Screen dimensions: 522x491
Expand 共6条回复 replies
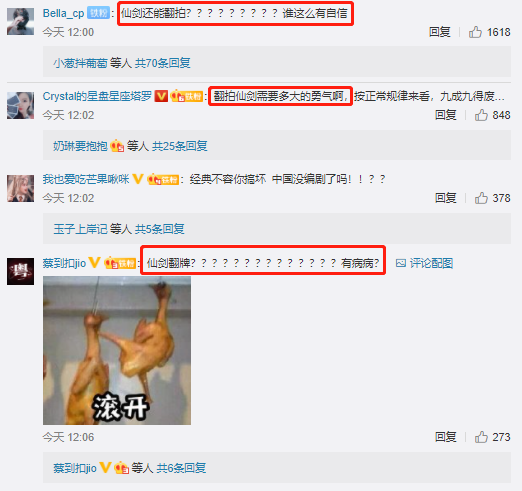click(x=181, y=468)
